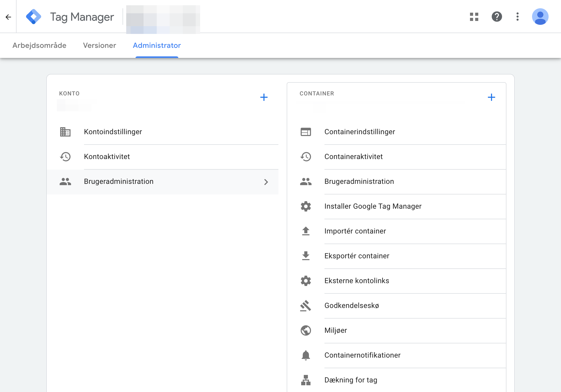Open Dækning for tag

pos(397,380)
